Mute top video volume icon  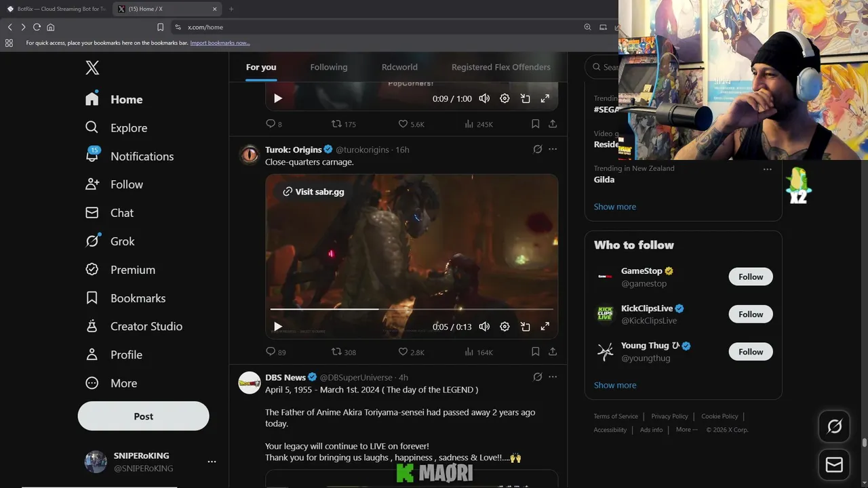point(484,98)
